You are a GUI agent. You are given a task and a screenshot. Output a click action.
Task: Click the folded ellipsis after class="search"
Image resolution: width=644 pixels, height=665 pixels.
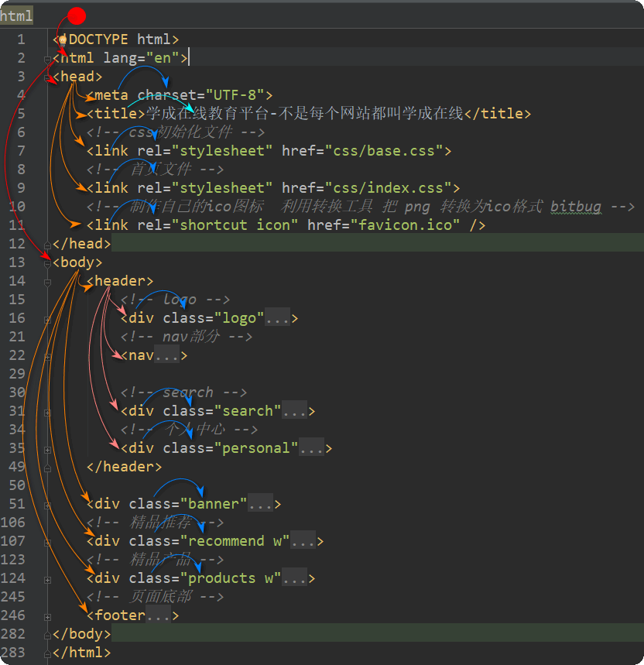[295, 410]
